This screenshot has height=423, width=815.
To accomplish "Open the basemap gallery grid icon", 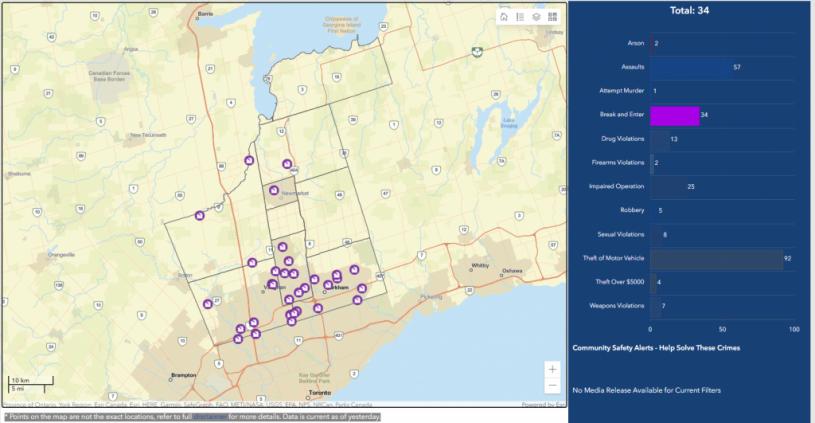I will point(552,17).
